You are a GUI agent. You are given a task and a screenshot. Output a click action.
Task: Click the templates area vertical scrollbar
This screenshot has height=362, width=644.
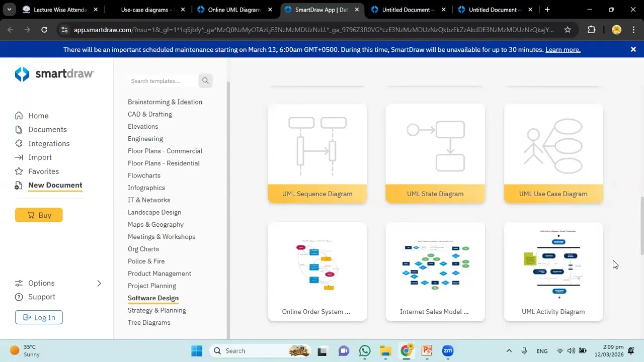641,226
